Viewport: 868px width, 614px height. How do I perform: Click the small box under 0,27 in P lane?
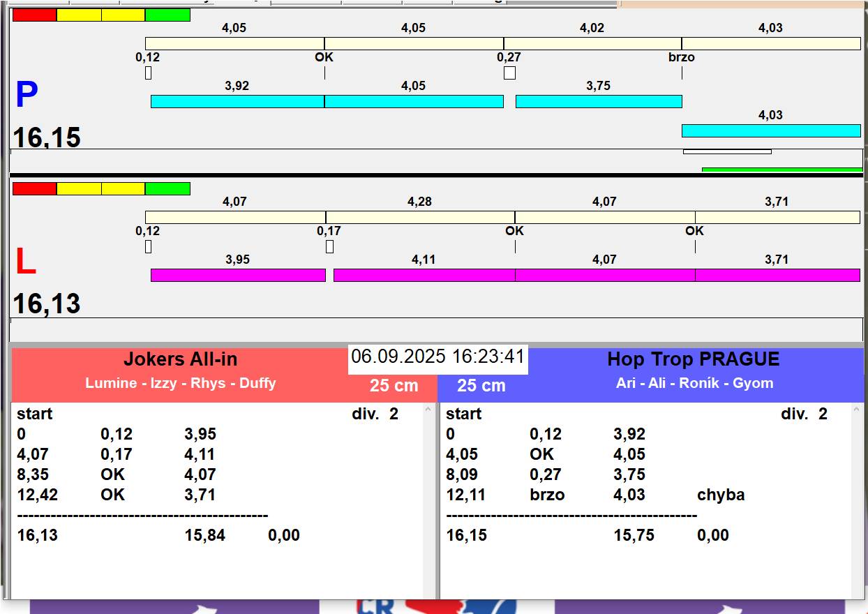click(x=509, y=73)
